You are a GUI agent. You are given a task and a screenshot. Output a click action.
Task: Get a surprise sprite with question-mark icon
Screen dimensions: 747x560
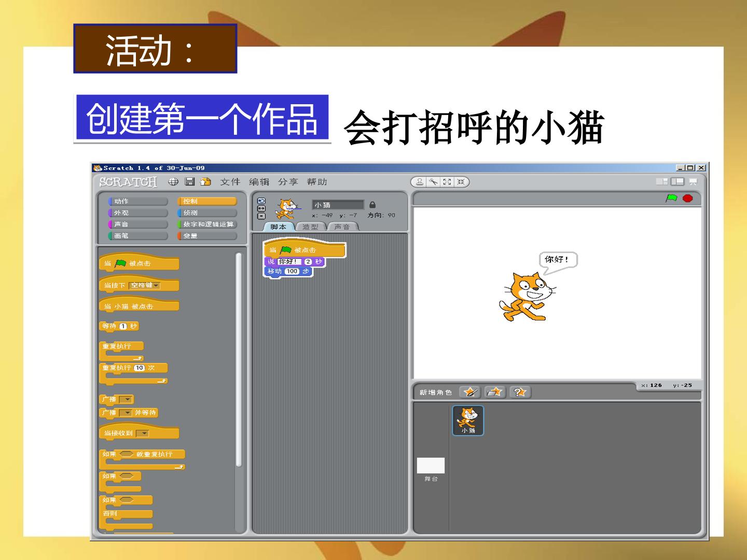pyautogui.click(x=520, y=392)
